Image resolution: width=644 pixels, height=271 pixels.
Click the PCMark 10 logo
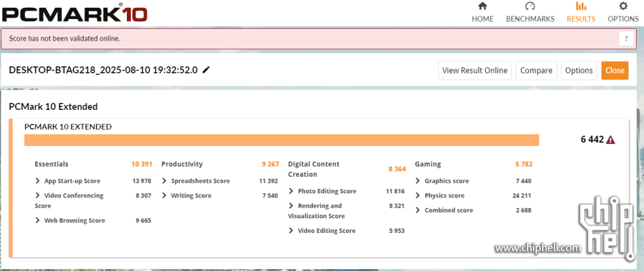(x=74, y=13)
